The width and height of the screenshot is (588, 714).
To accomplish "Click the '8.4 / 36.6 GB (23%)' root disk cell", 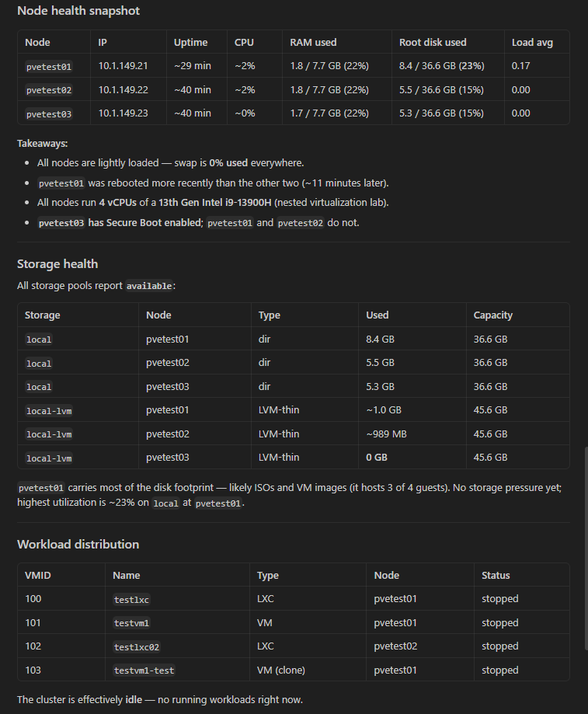I will [x=441, y=66].
